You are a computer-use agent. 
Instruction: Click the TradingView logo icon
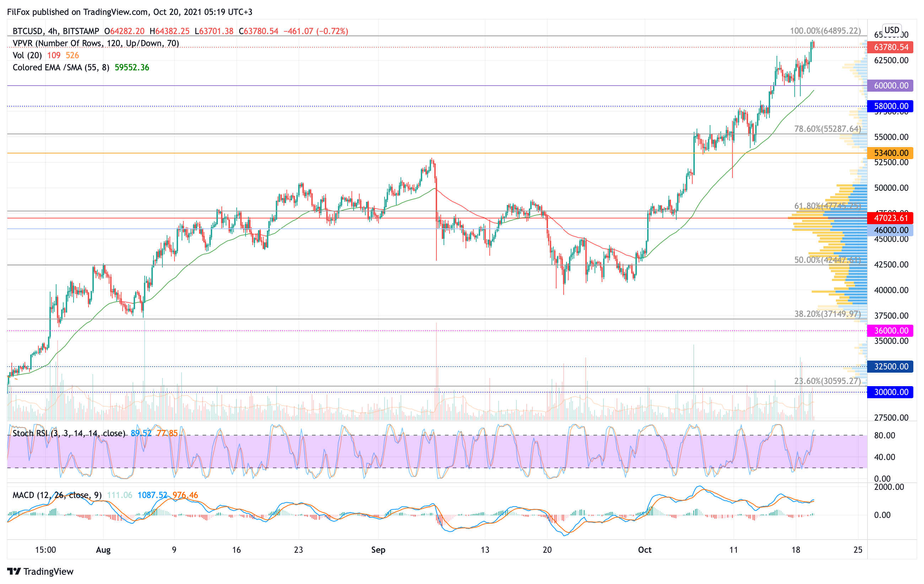[x=14, y=571]
